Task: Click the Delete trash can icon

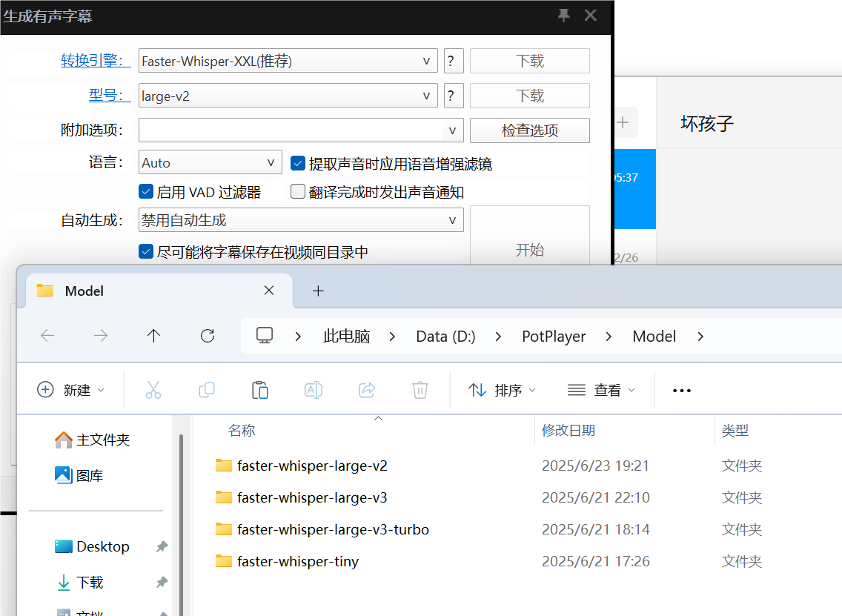Action: point(420,390)
